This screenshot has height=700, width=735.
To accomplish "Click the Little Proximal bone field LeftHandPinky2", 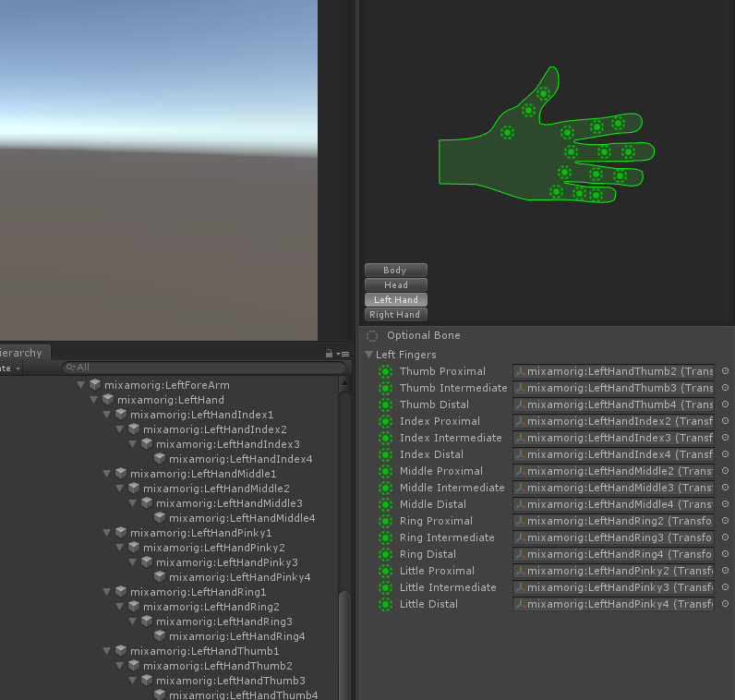I will 613,571.
